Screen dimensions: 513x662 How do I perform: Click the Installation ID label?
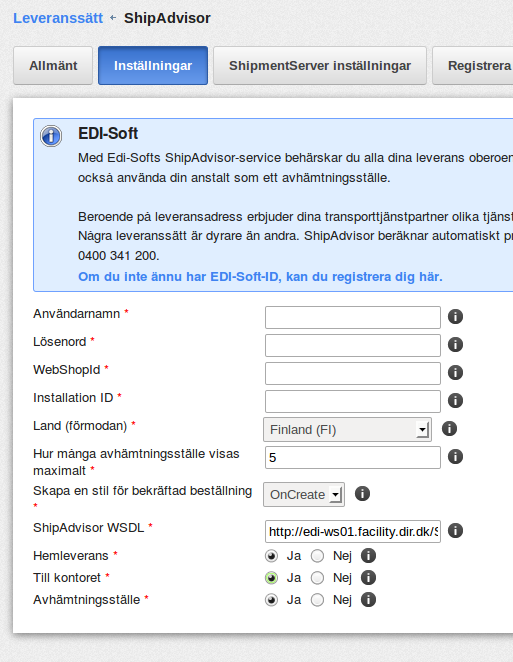(x=73, y=398)
